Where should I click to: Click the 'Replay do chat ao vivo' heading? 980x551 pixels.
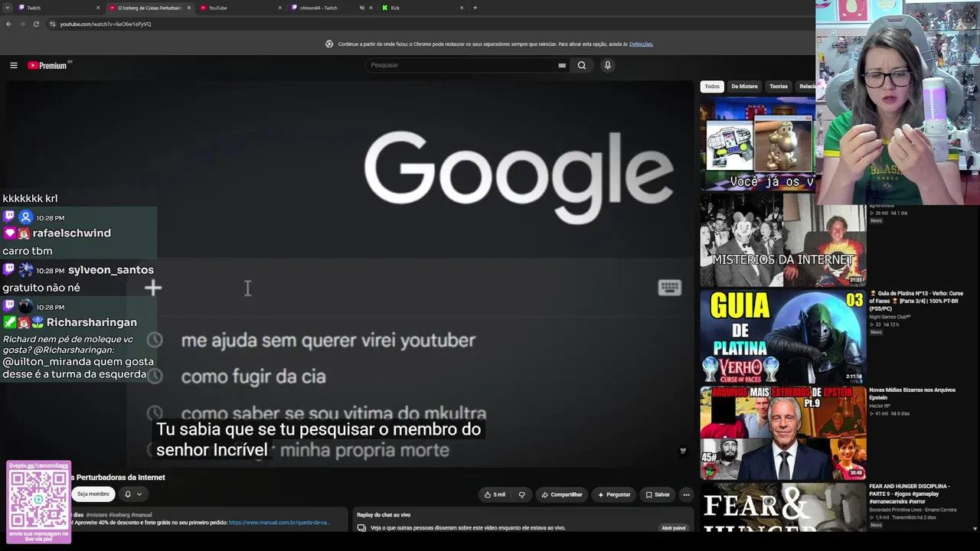(x=384, y=515)
